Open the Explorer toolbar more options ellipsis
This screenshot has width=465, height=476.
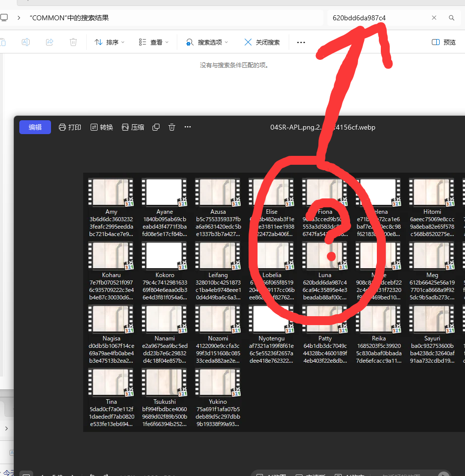(x=301, y=42)
